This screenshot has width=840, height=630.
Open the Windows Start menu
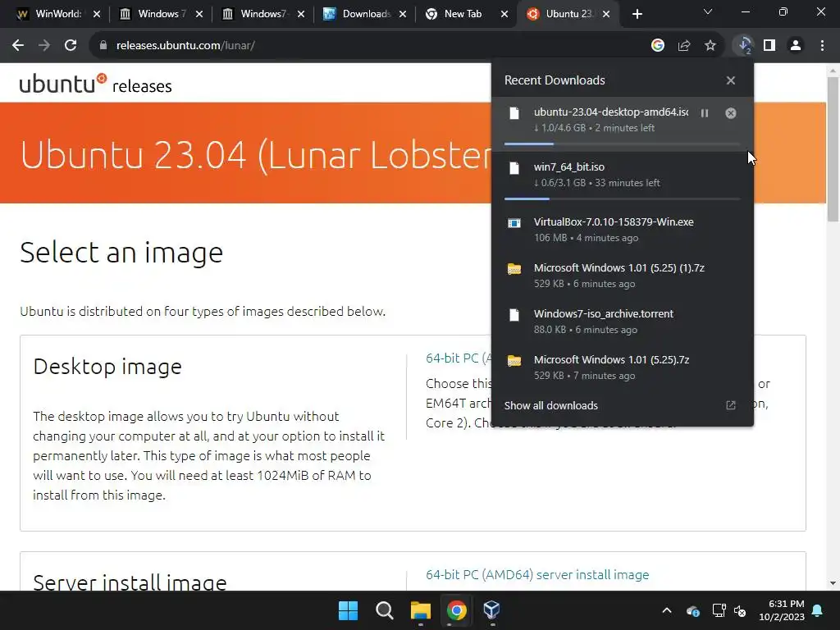click(x=348, y=610)
